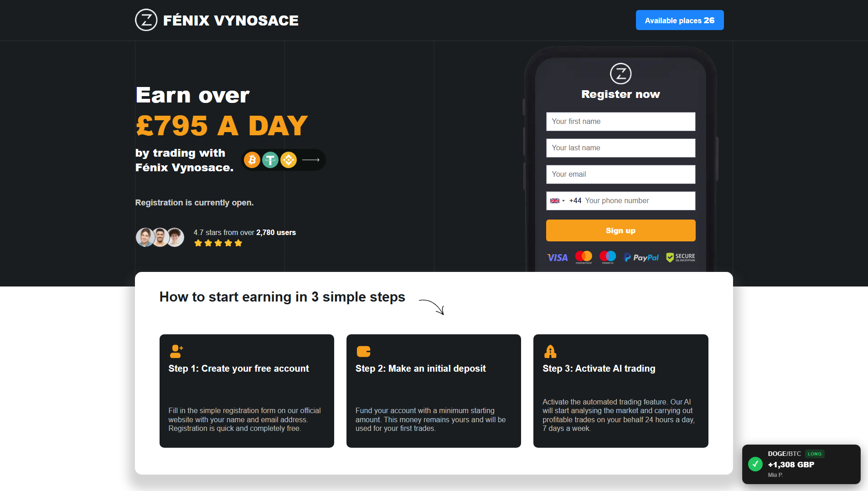The image size is (868, 491).
Task: Click the +44 dialing code text
Action: (x=575, y=201)
